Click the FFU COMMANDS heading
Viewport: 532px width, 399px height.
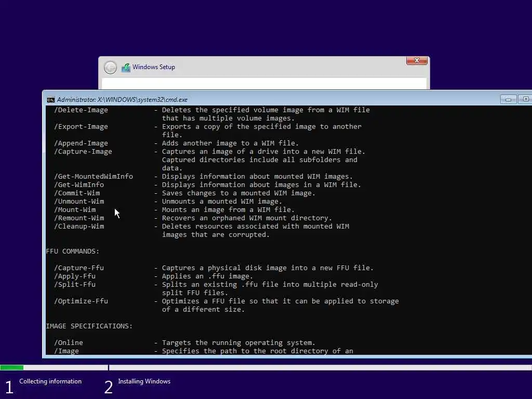(x=73, y=251)
